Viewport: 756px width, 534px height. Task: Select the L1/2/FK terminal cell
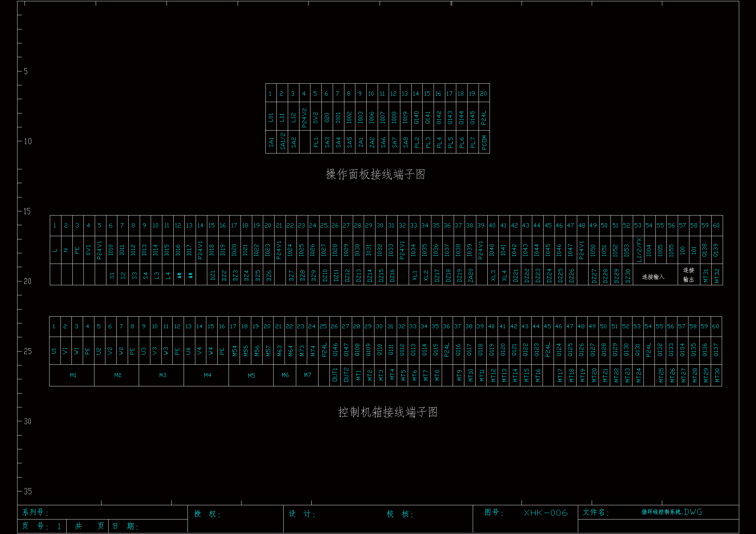point(639,250)
